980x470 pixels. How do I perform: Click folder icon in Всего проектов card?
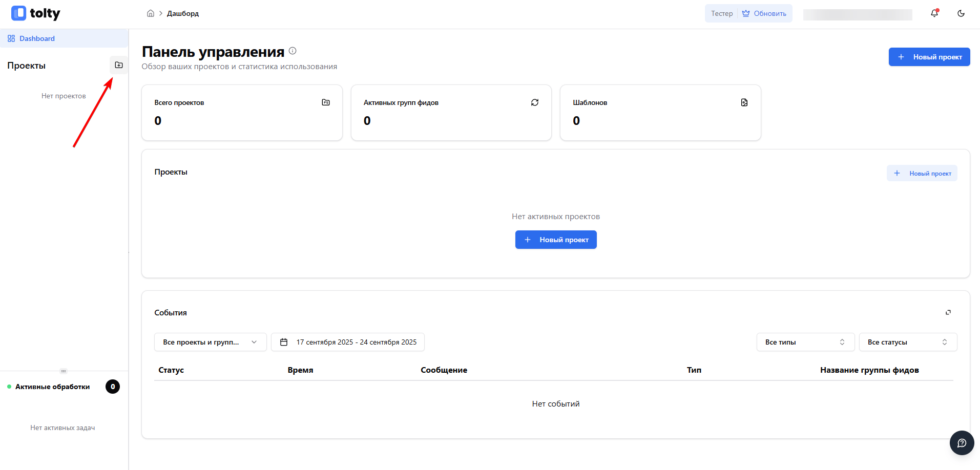pos(326,102)
